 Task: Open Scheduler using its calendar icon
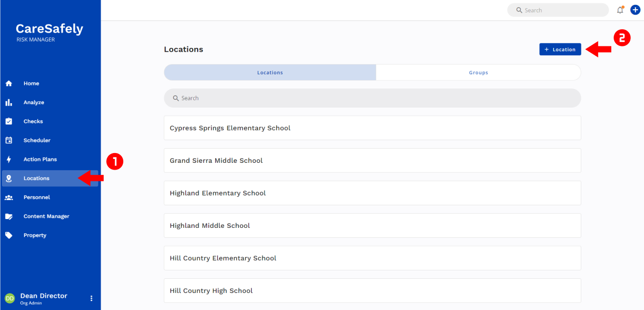pos(8,140)
